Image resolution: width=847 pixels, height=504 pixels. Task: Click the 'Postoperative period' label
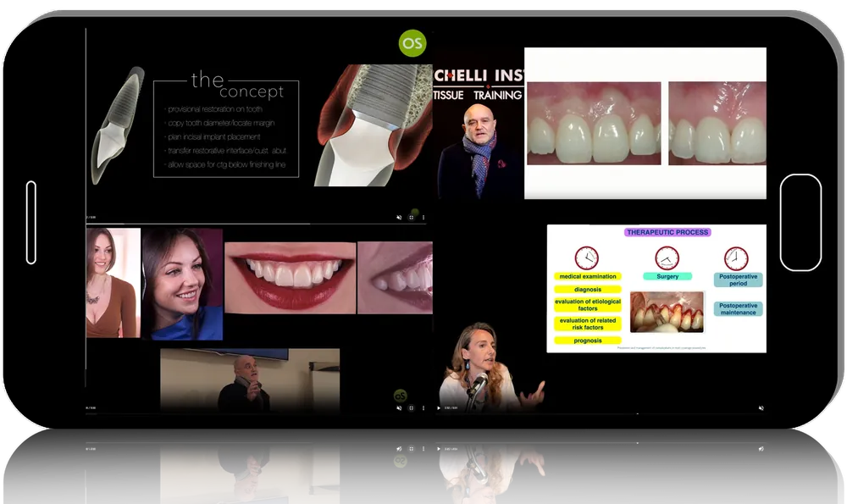pos(739,280)
